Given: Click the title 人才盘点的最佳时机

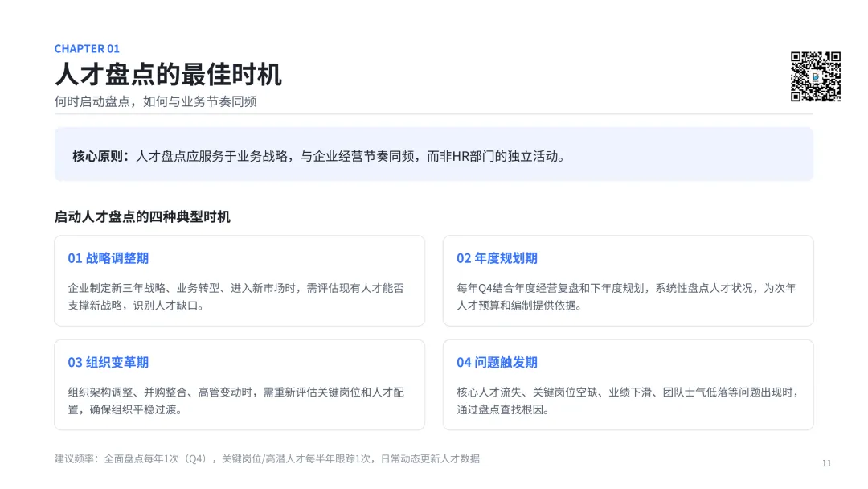Looking at the screenshot, I should 168,74.
